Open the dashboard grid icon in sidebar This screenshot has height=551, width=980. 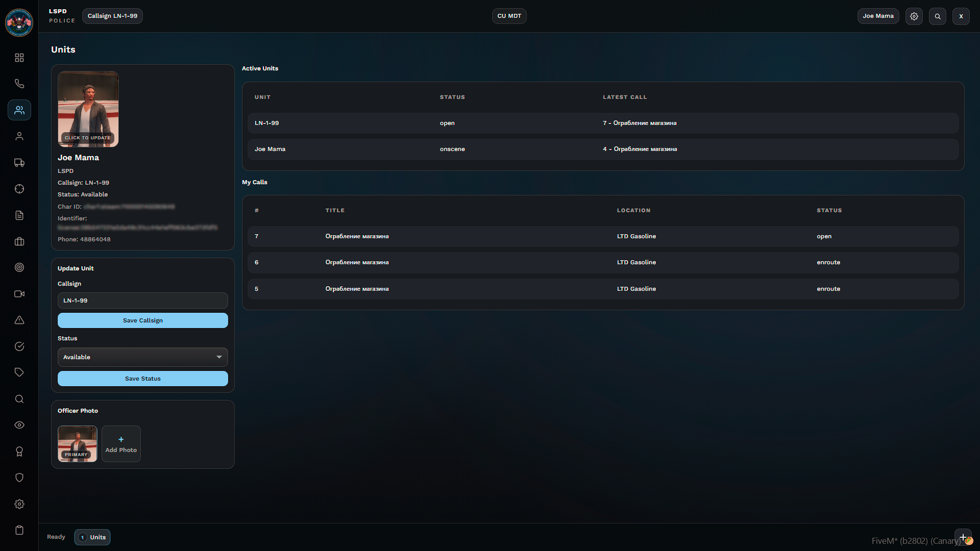pos(19,58)
